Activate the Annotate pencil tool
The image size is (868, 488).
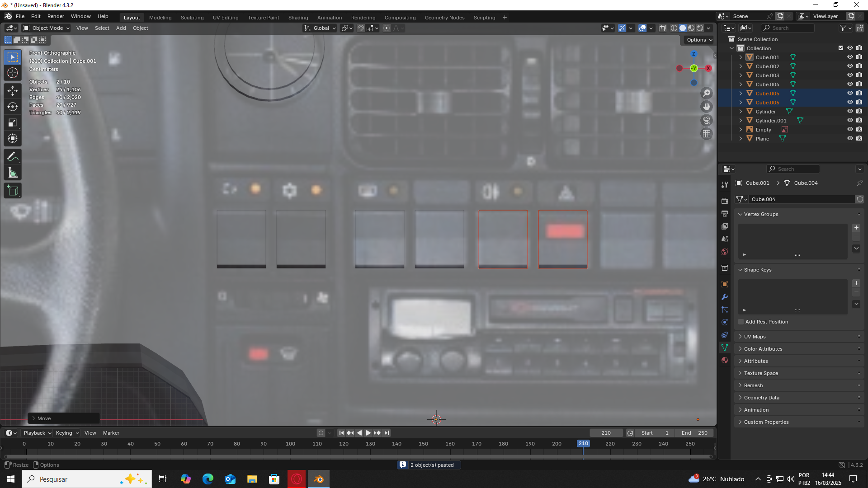13,157
